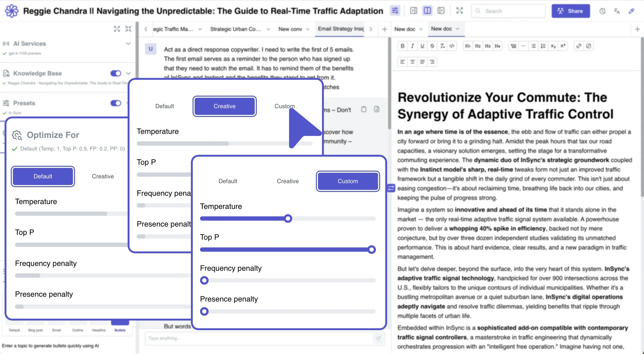
Task: Toggle the Knowledge Base switch
Action: pos(116,73)
